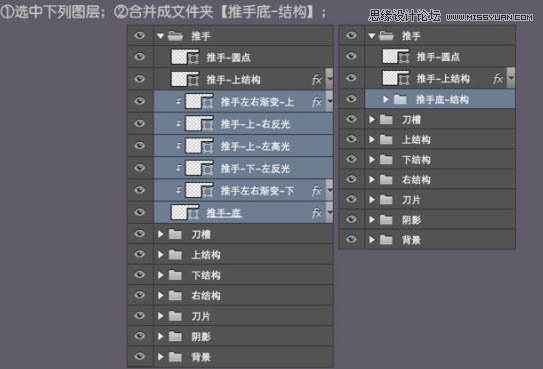Click 下结构 folder icon in right panel

pyautogui.click(x=386, y=160)
